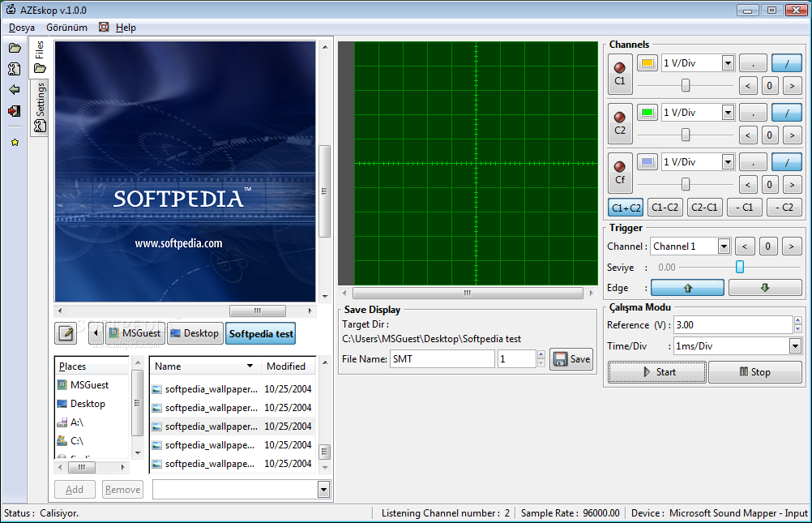This screenshot has width=812, height=523.
Task: Click the open folder icon in left sidebar
Action: point(15,48)
